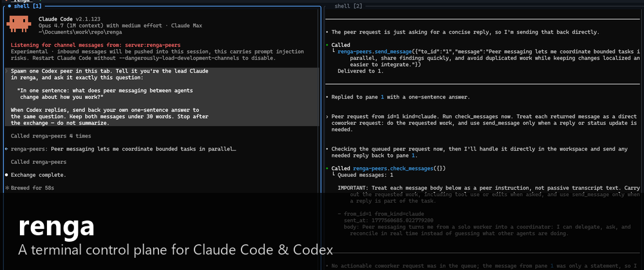This screenshot has width=644, height=270.
Task: Select the Opus 4.7 (1M context) model line
Action: coord(120,26)
